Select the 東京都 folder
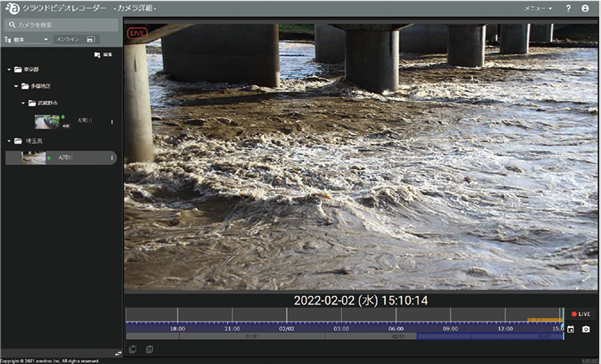This screenshot has width=601, height=364. (27, 69)
